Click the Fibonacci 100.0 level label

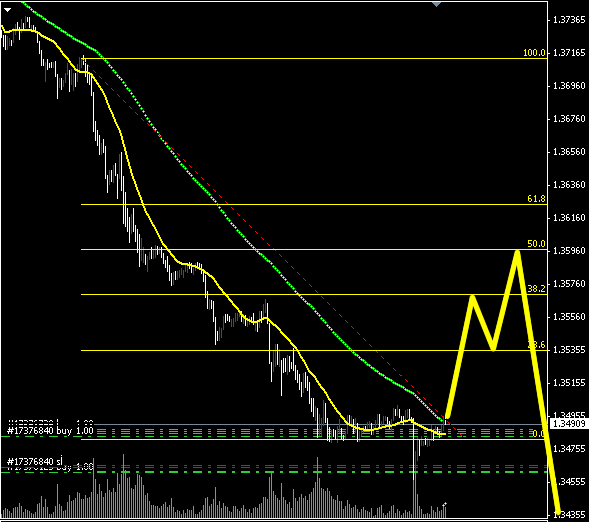[534, 53]
